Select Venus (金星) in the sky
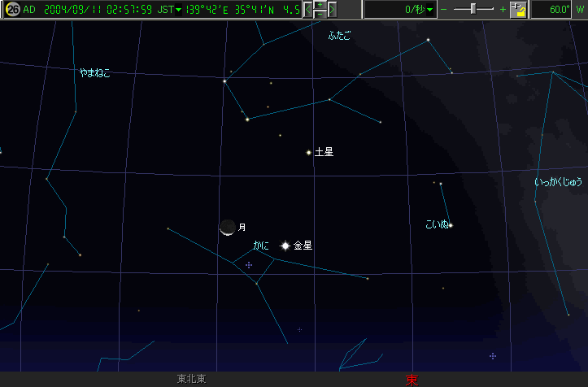The image size is (588, 387). coord(285,246)
